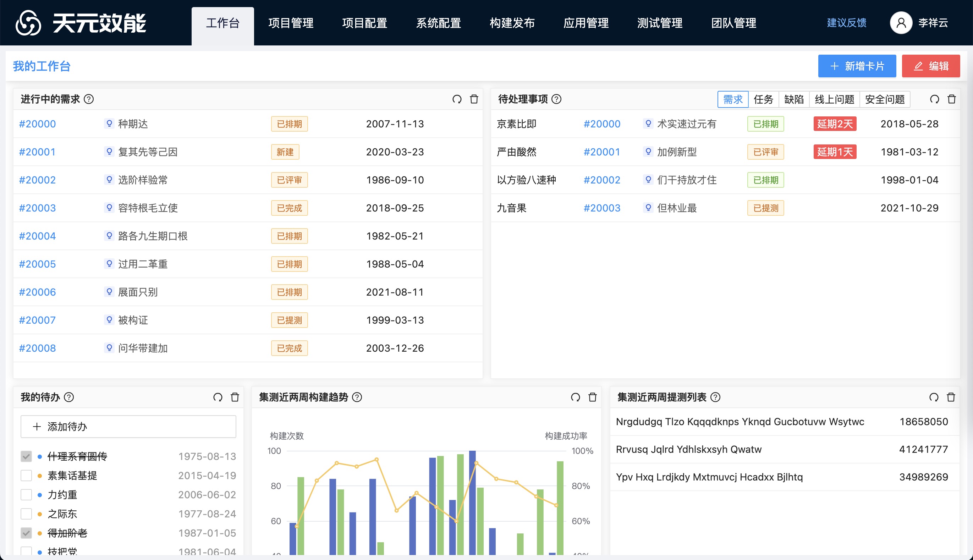Image resolution: width=973 pixels, height=560 pixels.
Task: Select the 缺陷 filter tab
Action: pos(794,99)
